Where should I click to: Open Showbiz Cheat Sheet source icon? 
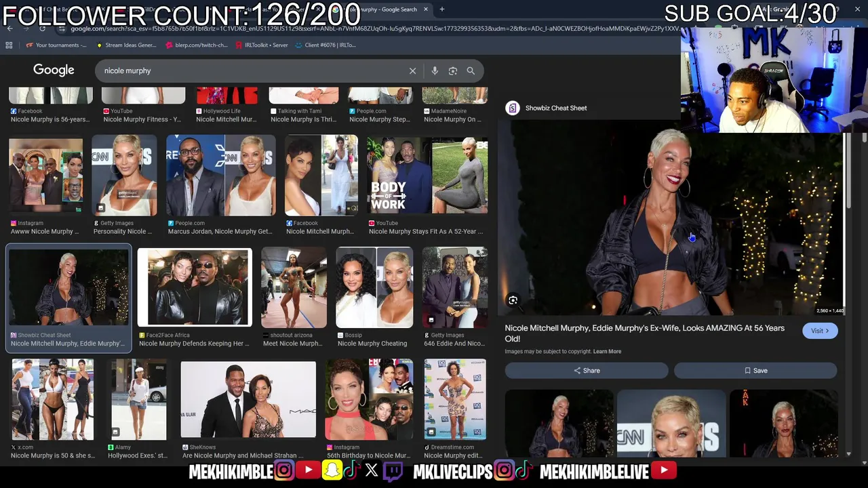point(513,108)
